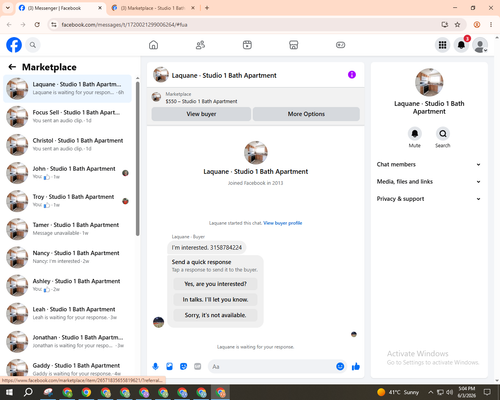
Task: Click the More Options button
Action: click(x=306, y=114)
